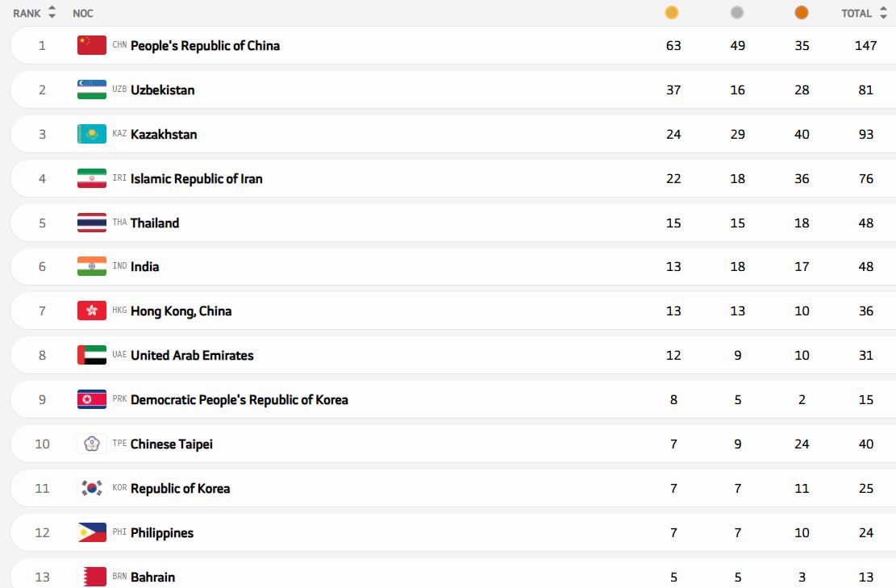Sort table by gold medal column
Image resolution: width=896 pixels, height=588 pixels.
(x=671, y=13)
